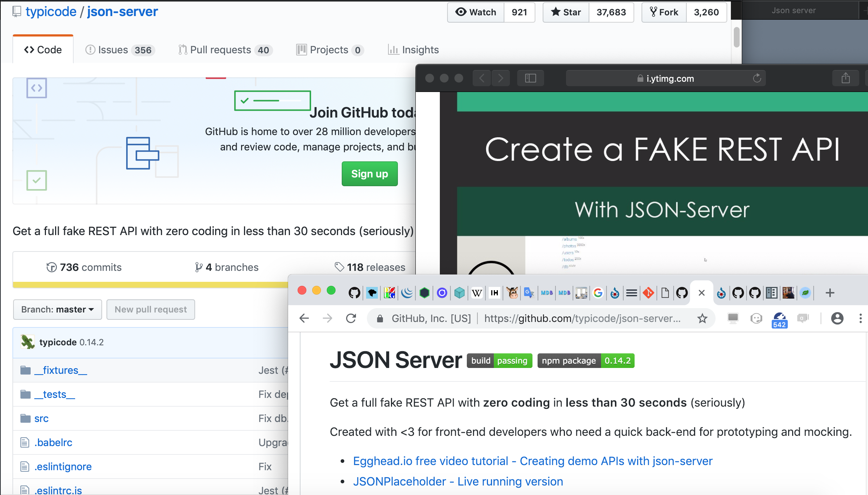This screenshot has width=868, height=495.
Task: Open the __tests__ folder
Action: point(55,394)
